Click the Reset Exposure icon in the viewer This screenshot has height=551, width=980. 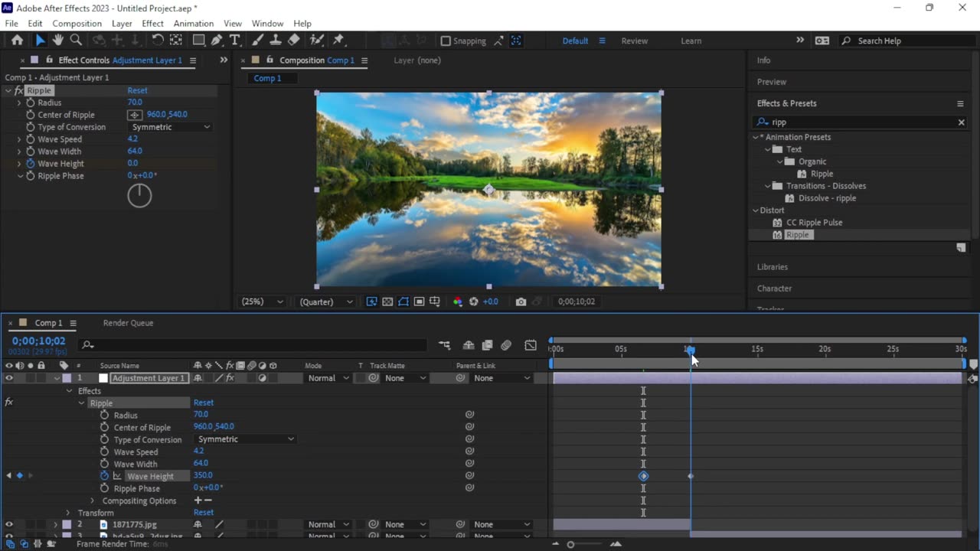473,302
